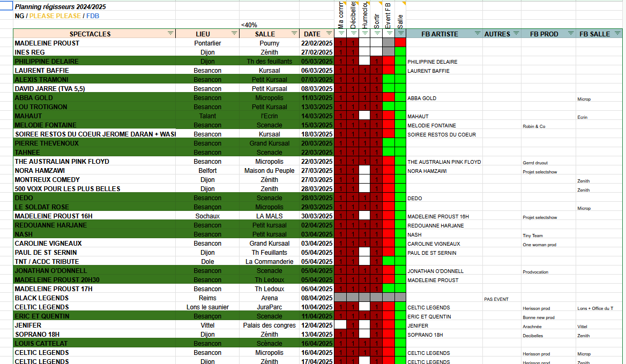Select the 'TAHNEE' cell

(x=94, y=153)
